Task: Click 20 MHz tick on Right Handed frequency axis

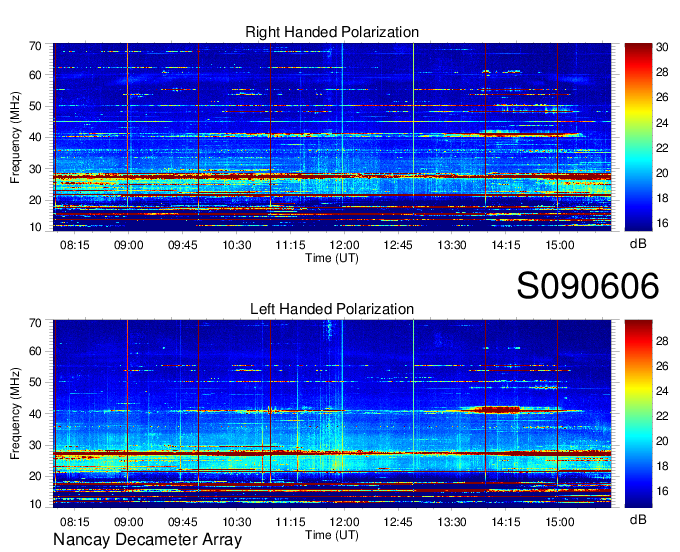Action: (x=35, y=200)
